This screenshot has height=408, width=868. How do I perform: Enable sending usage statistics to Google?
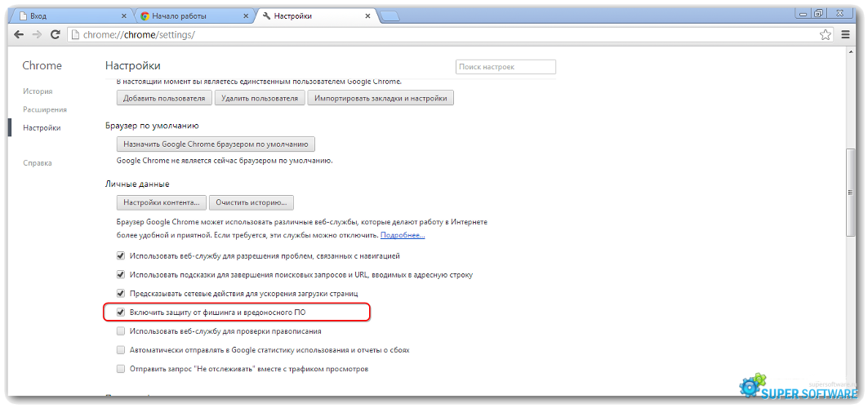121,350
